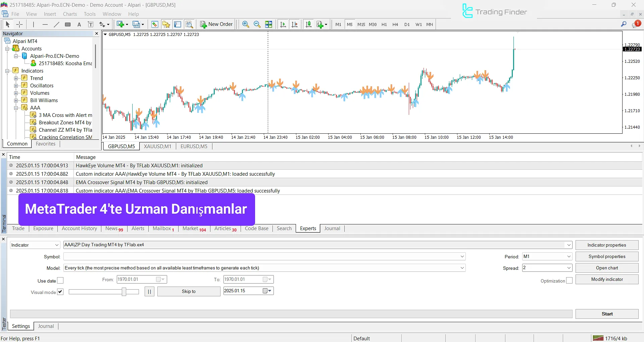Switch to the Journal tab in Terminal
The image size is (644, 342).
pos(332,228)
